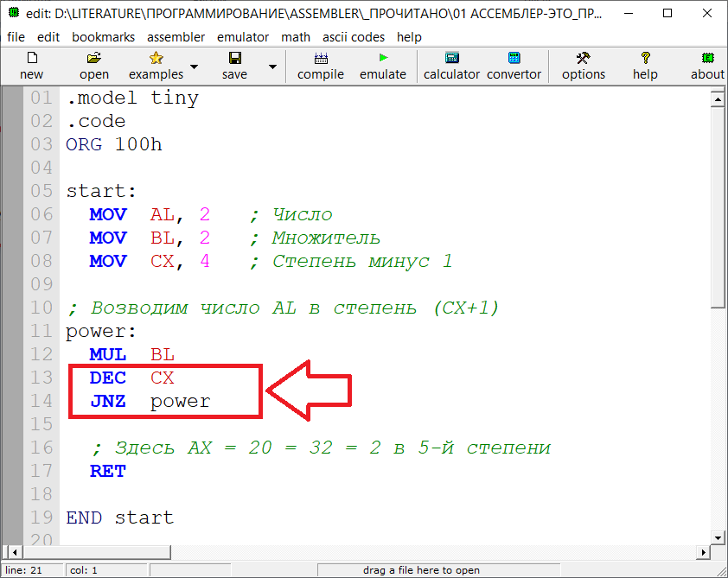Click the 'MUL BL' instruction

click(132, 355)
